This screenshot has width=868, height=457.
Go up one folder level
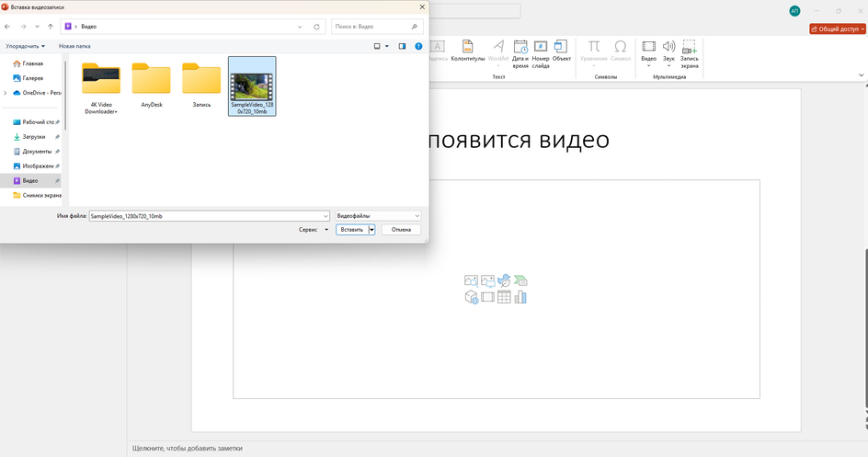pyautogui.click(x=51, y=27)
